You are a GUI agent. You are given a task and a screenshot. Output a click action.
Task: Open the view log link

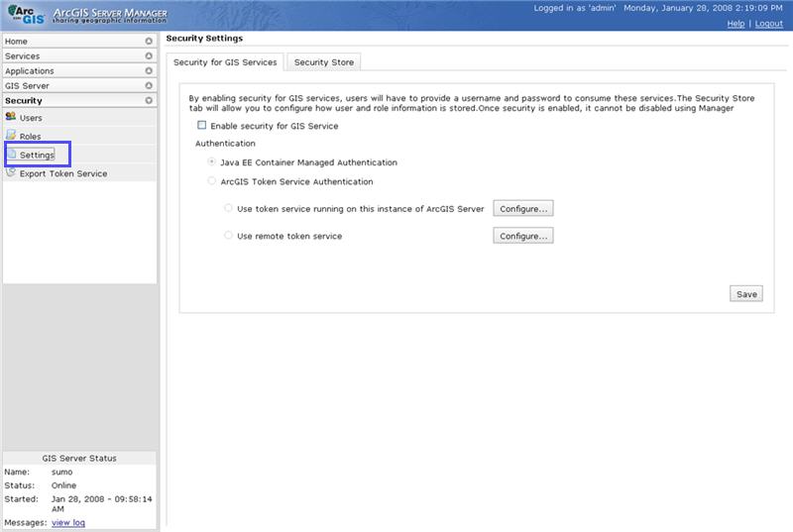tap(68, 522)
